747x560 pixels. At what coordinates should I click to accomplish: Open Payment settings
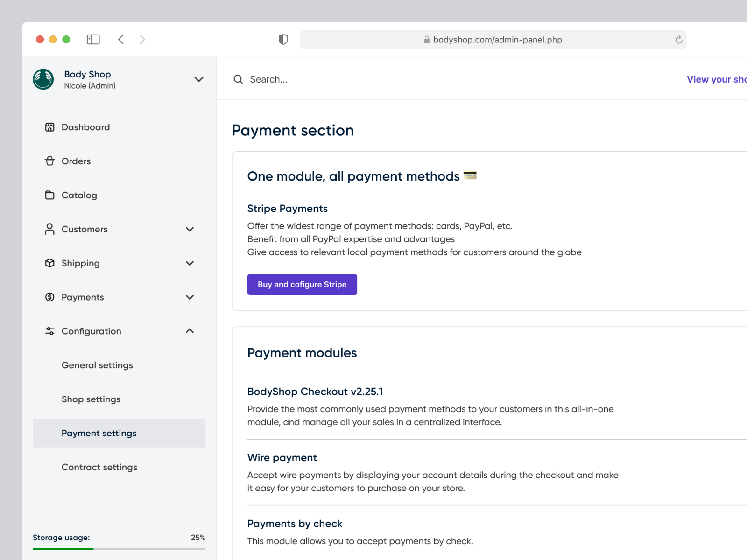coord(99,433)
